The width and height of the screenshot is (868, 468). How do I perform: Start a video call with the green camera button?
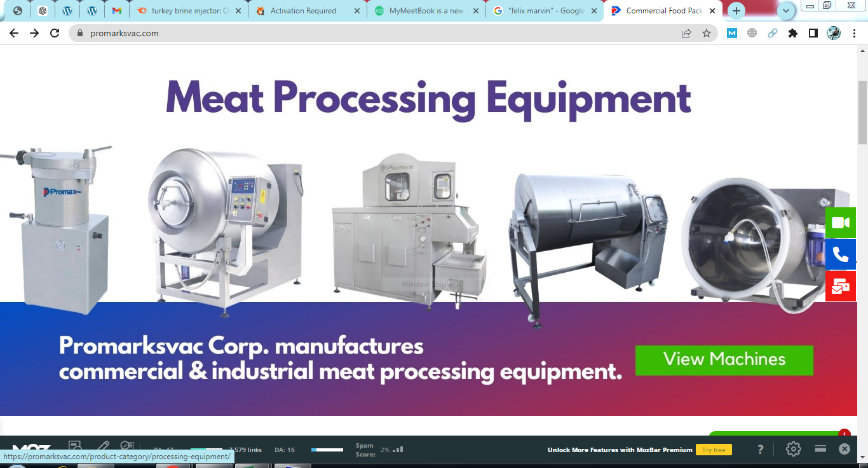point(841,223)
